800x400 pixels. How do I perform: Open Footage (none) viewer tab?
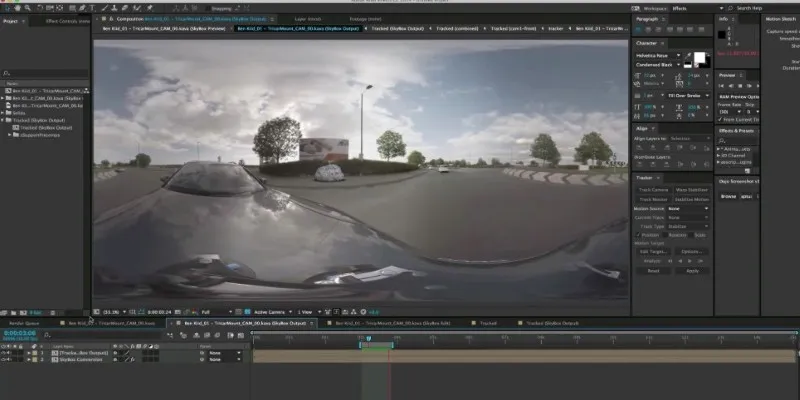[x=365, y=19]
